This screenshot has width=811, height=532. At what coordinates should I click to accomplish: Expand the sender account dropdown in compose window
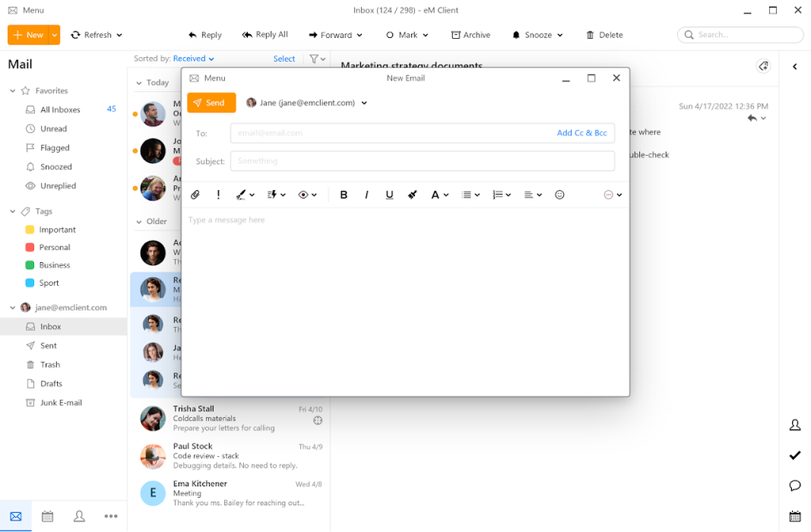(364, 102)
